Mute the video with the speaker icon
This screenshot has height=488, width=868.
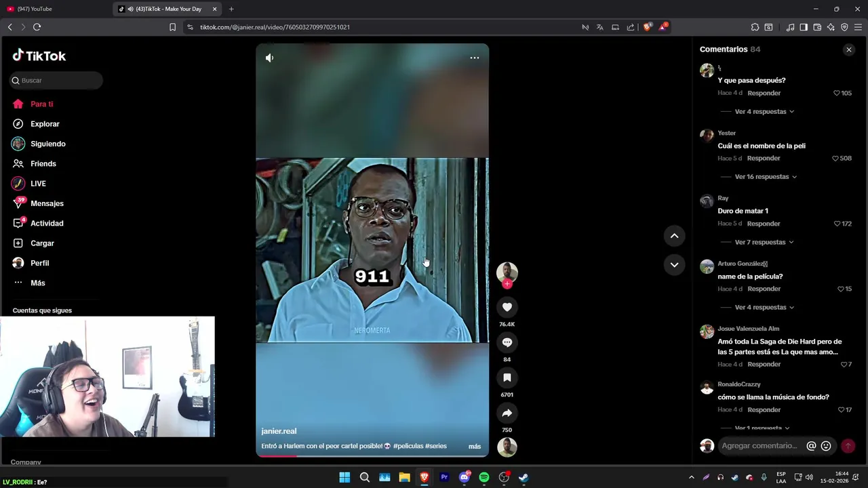tap(269, 58)
